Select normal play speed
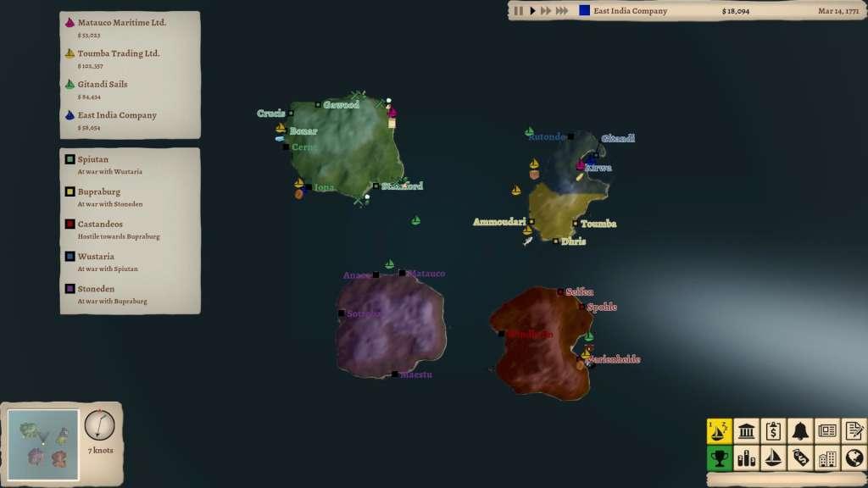The height and width of the screenshot is (488, 868). pyautogui.click(x=533, y=11)
